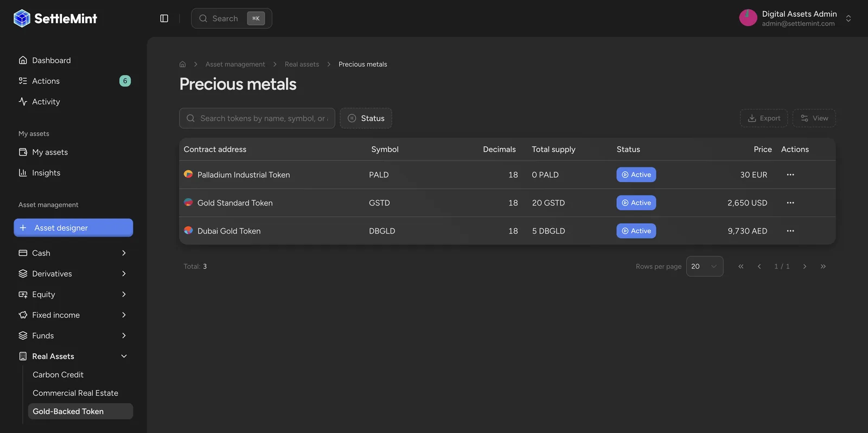The height and width of the screenshot is (433, 868).
Task: Open Rows per page dropdown
Action: click(x=705, y=267)
